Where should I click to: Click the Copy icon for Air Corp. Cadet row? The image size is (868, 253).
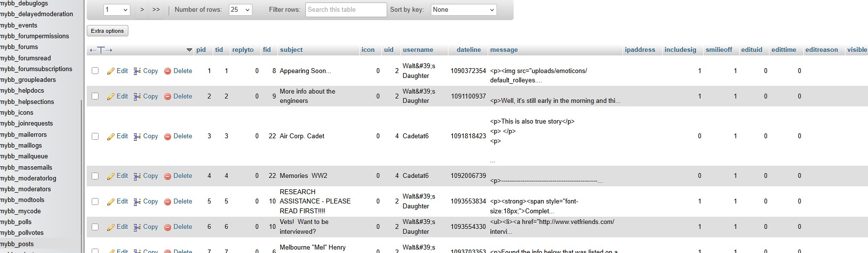[137, 136]
